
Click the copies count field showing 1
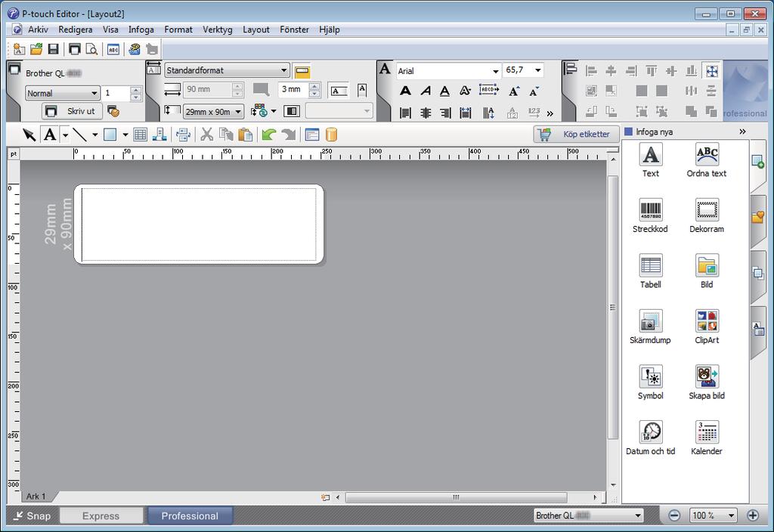[x=116, y=93]
